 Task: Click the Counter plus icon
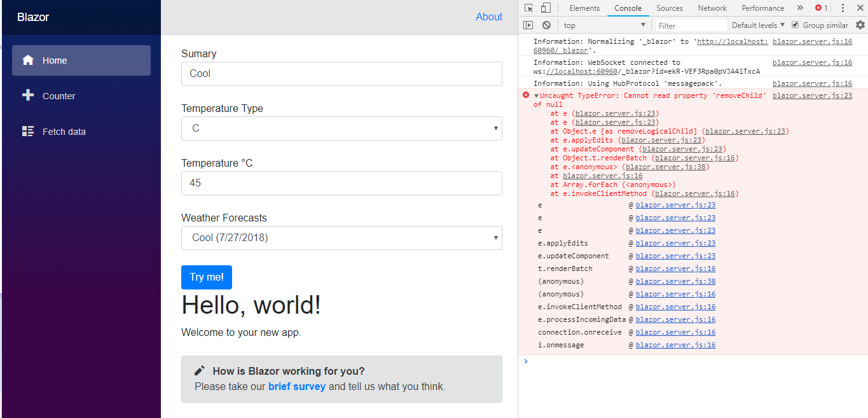point(28,95)
